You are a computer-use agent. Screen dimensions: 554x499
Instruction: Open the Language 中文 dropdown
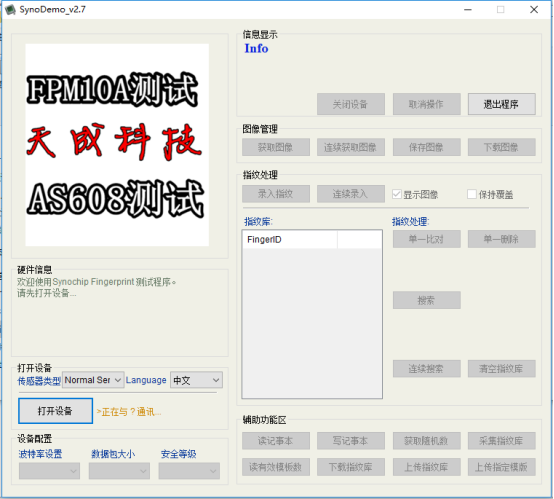click(x=196, y=380)
